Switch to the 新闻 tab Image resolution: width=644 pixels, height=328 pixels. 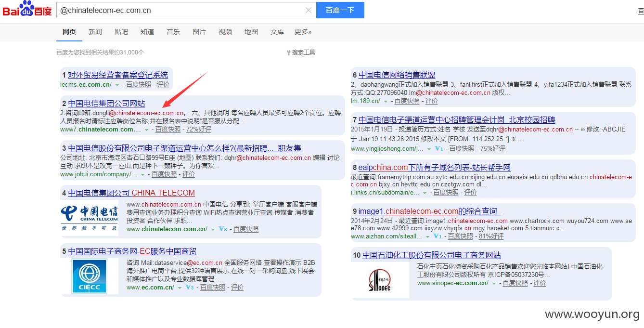point(95,32)
